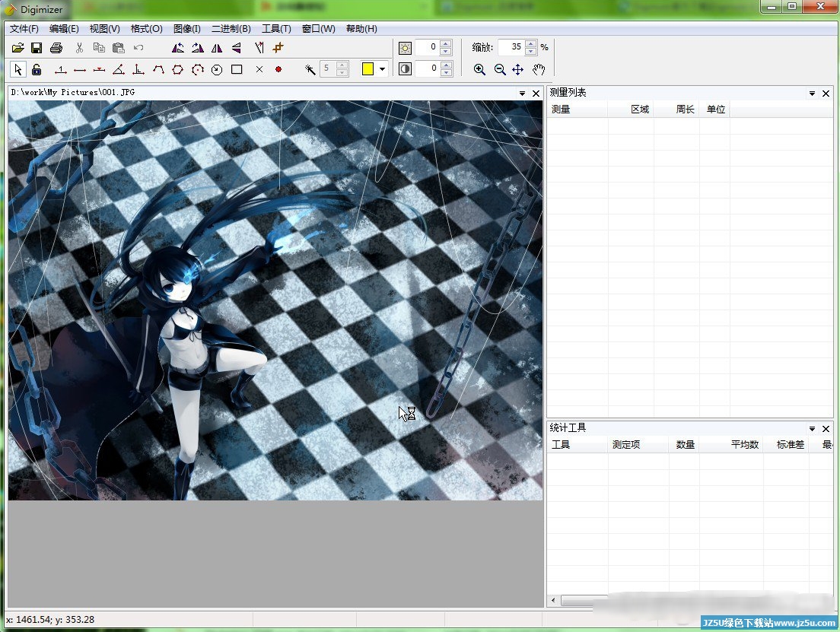Close the 统计工具 panel

[x=826, y=428]
